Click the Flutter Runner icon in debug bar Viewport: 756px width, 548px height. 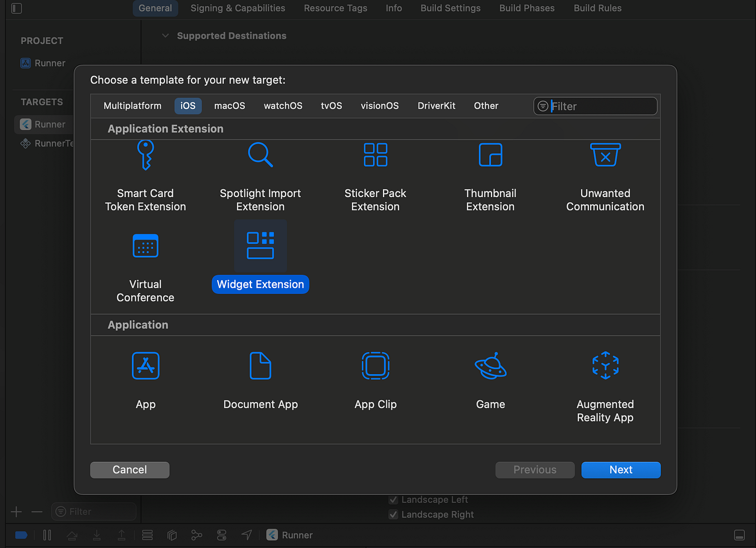272,535
